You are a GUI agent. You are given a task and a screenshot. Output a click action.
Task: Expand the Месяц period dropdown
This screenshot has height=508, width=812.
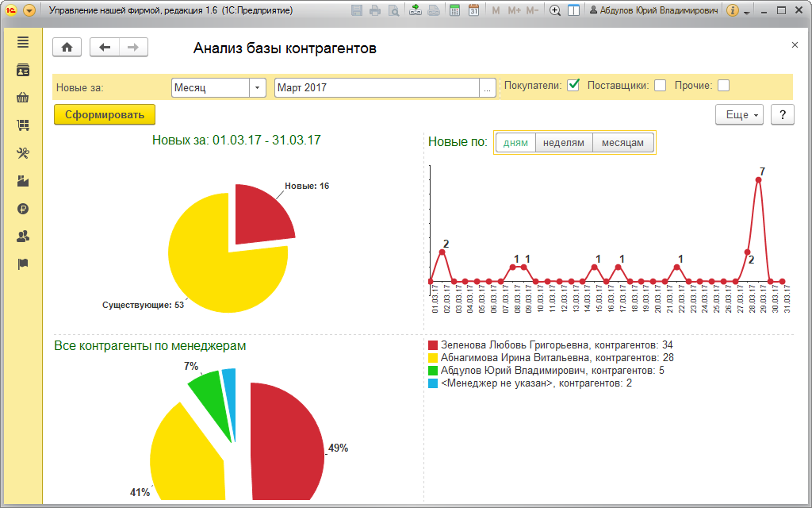[x=258, y=88]
